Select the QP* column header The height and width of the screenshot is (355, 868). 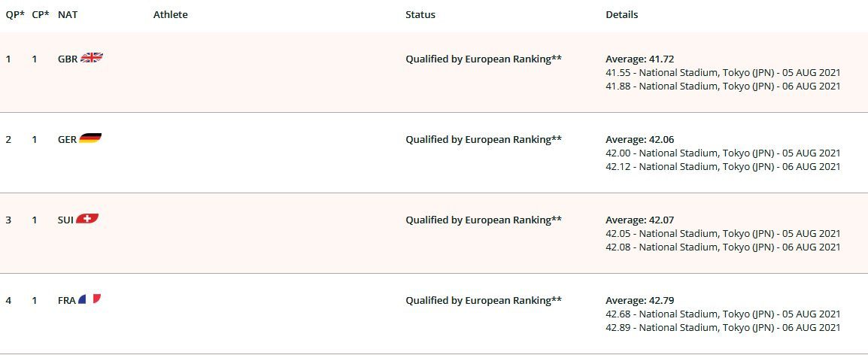tap(15, 15)
